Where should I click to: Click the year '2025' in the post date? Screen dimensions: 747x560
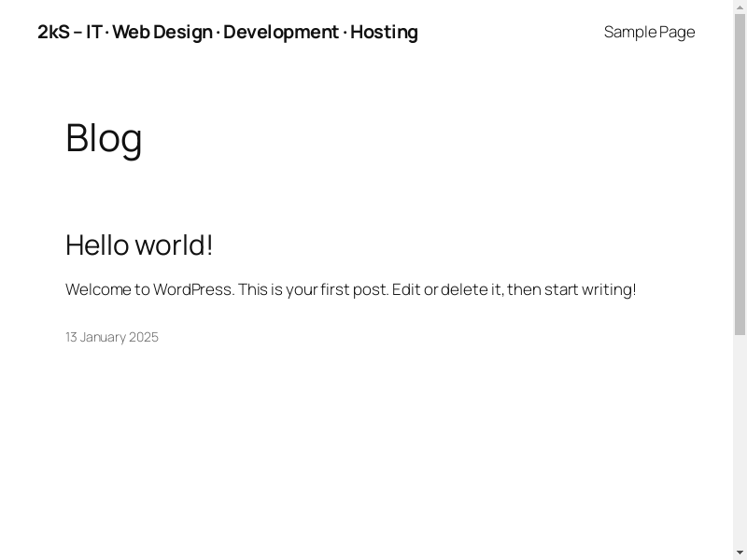(144, 337)
